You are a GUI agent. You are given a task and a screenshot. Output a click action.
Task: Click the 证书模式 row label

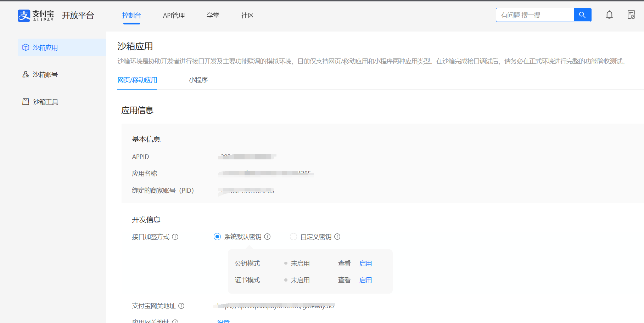click(247, 280)
